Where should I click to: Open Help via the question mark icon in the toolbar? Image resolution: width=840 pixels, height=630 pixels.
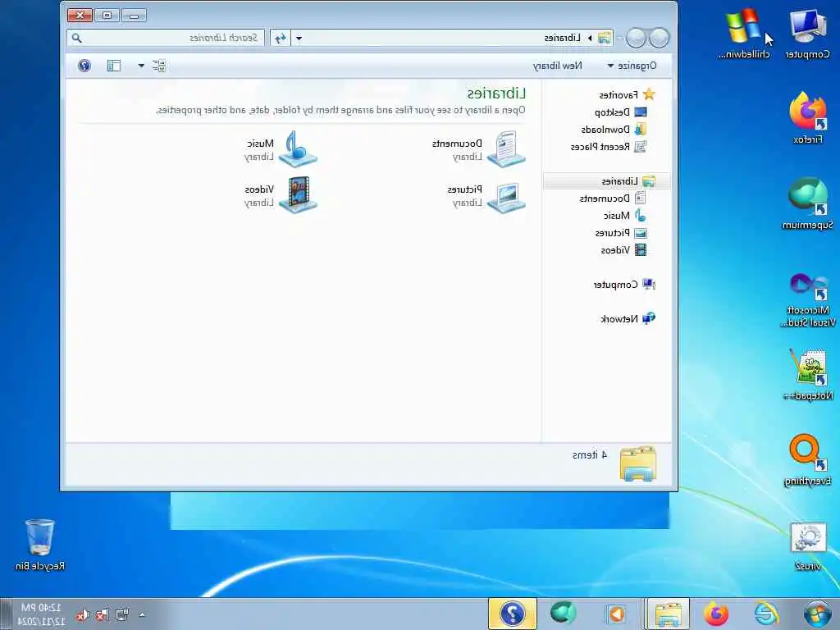click(84, 66)
